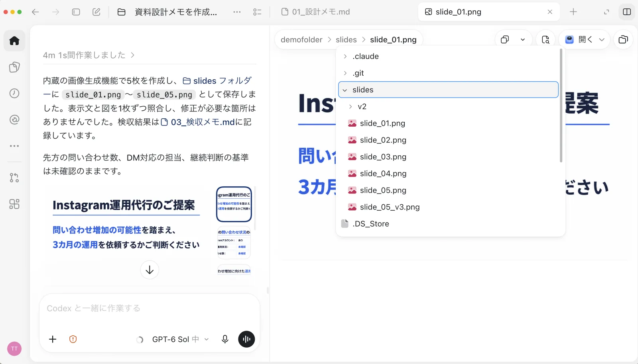The image size is (638, 364).
Task: Click slide_01.png breadcrumb item
Action: [393, 39]
